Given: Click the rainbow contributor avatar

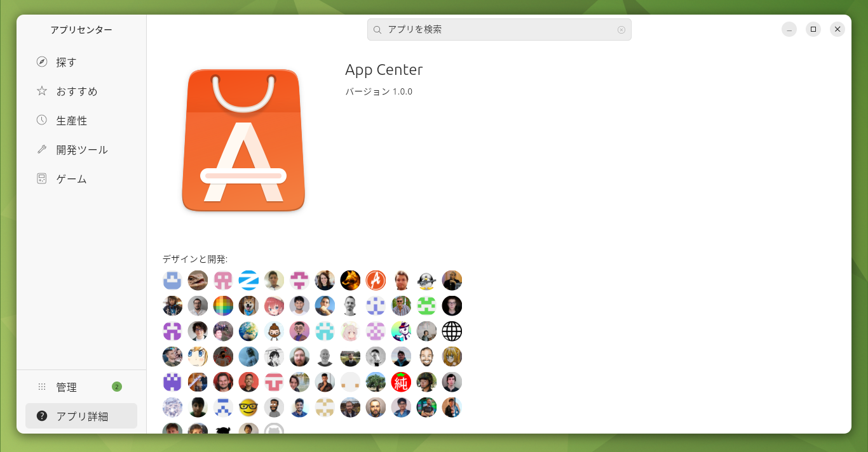Looking at the screenshot, I should 223,305.
